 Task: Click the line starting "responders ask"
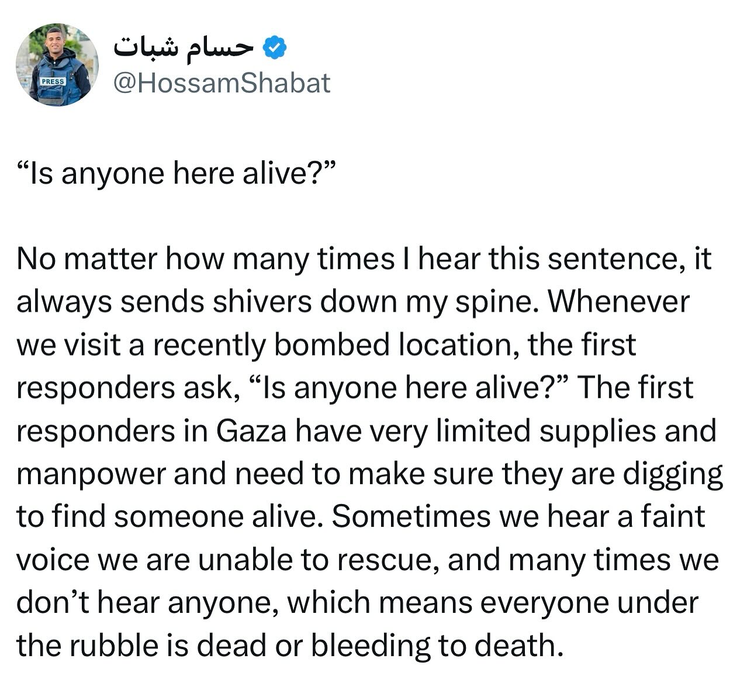pyautogui.click(x=355, y=388)
